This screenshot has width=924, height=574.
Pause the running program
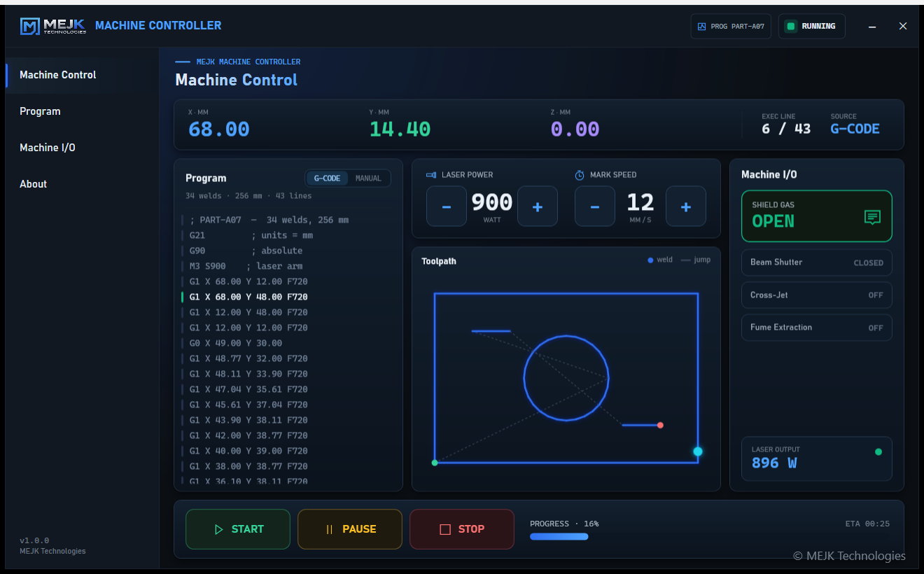click(350, 529)
